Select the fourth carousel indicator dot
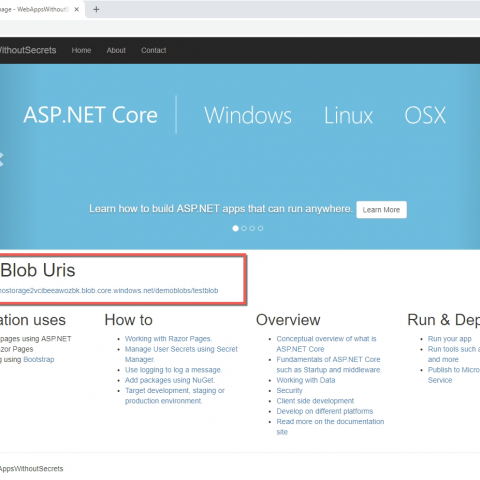The image size is (480, 480). pos(261,228)
